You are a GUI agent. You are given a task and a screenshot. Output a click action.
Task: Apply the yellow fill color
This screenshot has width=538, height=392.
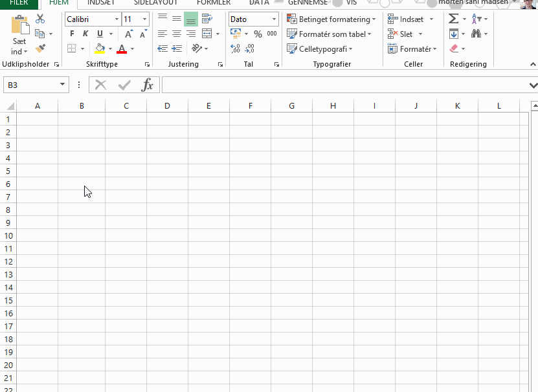tap(100, 49)
